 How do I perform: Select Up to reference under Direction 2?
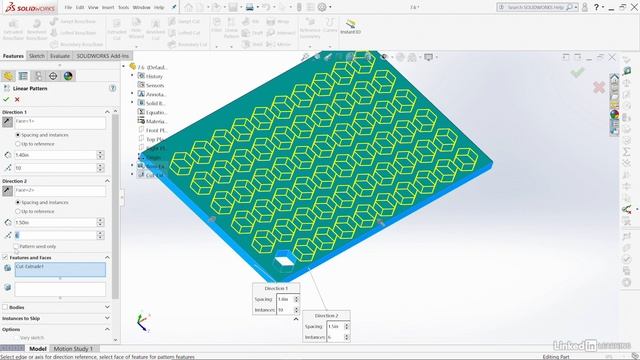(x=18, y=211)
